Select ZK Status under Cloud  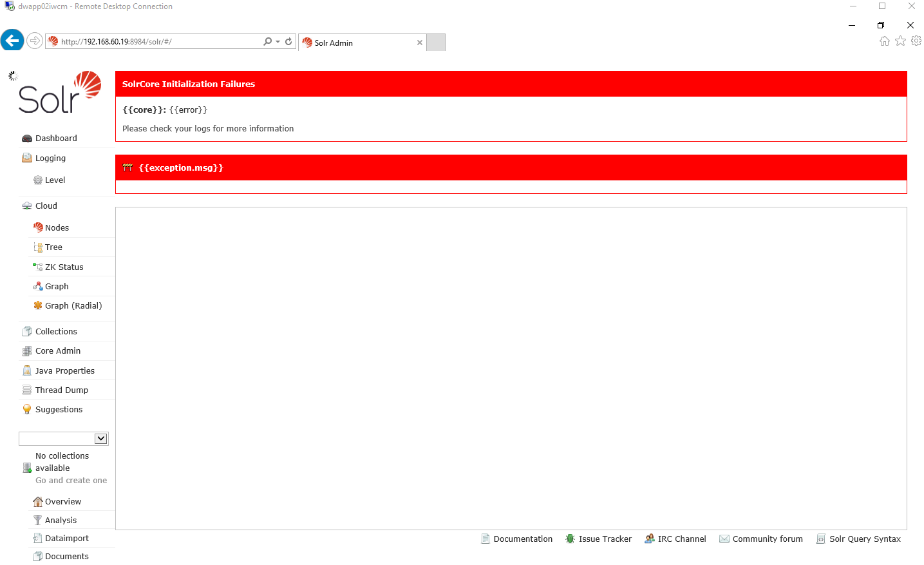pyautogui.click(x=64, y=267)
